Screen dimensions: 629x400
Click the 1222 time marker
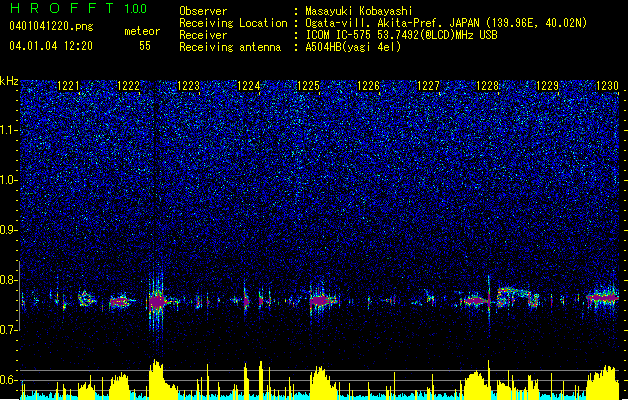tap(128, 86)
